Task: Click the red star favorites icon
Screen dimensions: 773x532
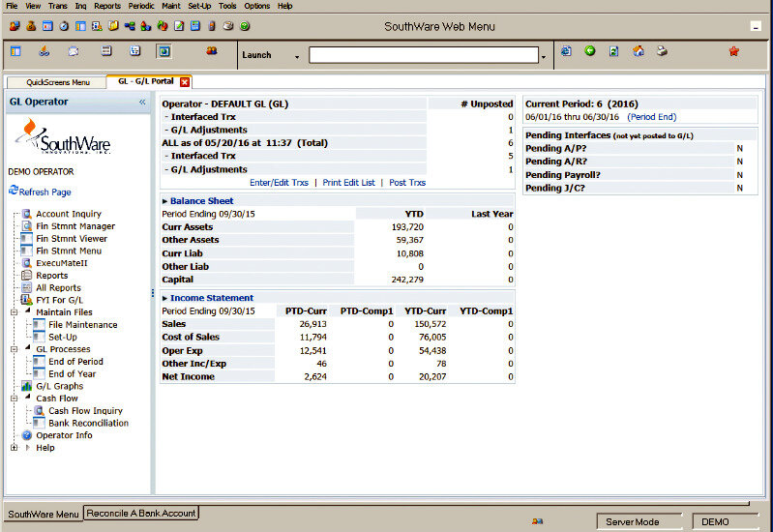Action: pyautogui.click(x=733, y=51)
